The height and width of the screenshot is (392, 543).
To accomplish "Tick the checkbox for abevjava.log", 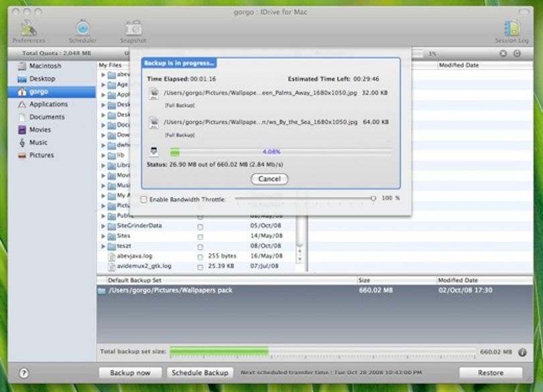I will tap(200, 257).
